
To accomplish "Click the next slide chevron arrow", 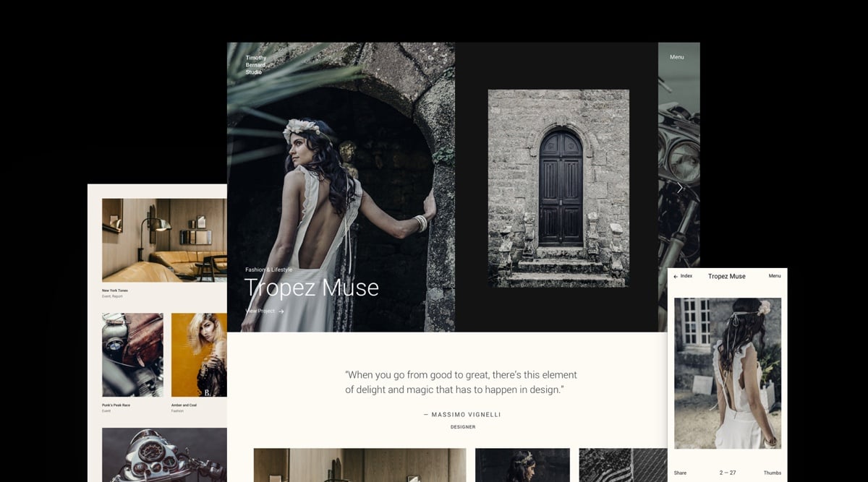I will tap(679, 188).
